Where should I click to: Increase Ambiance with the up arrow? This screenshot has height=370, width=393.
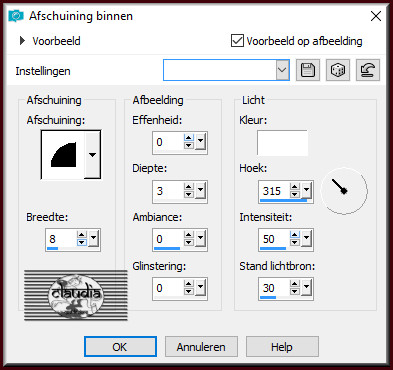[x=189, y=235]
